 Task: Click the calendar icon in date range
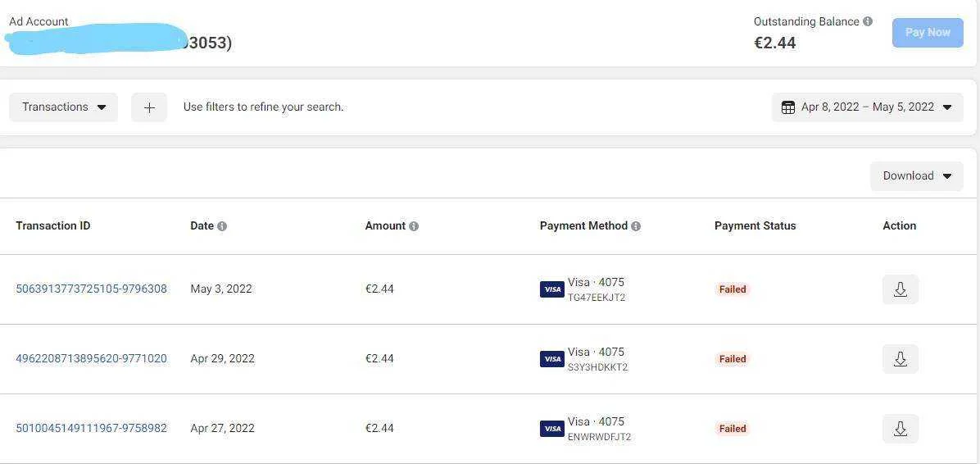[788, 107]
